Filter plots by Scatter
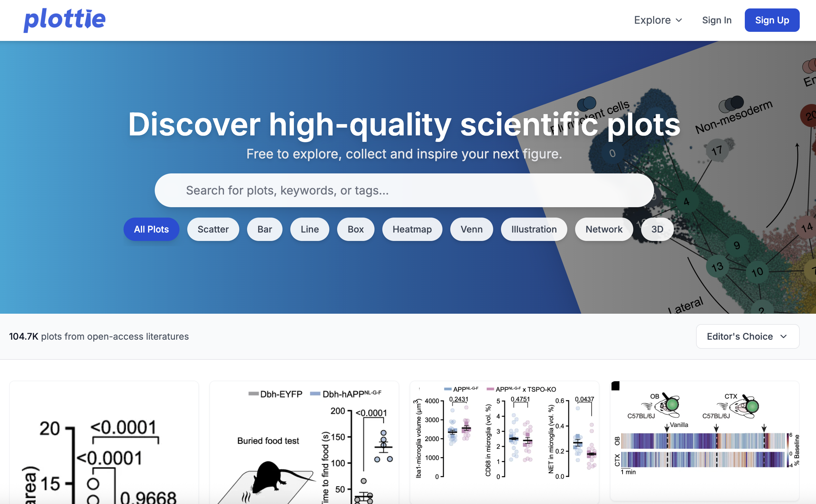Viewport: 816px width, 504px height. (x=213, y=229)
